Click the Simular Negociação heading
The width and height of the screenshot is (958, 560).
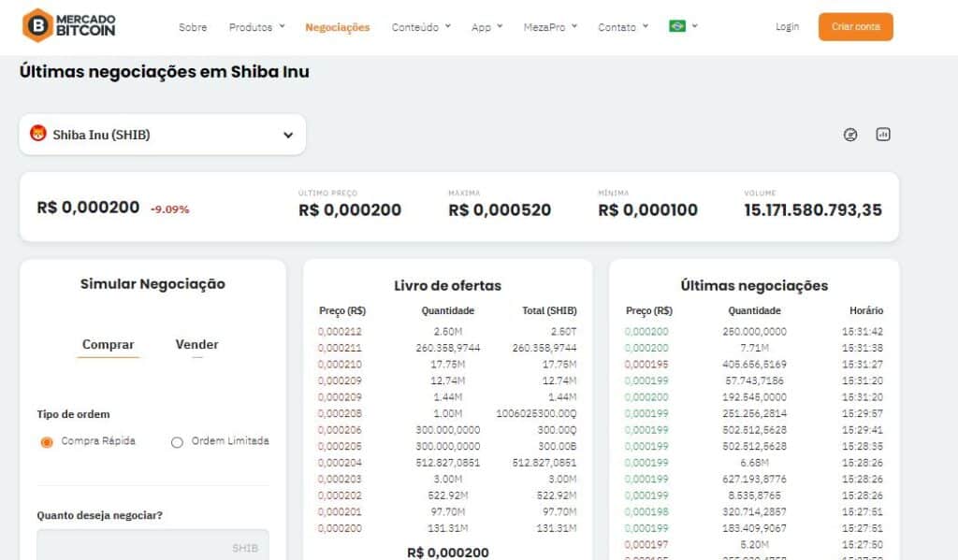pyautogui.click(x=152, y=284)
